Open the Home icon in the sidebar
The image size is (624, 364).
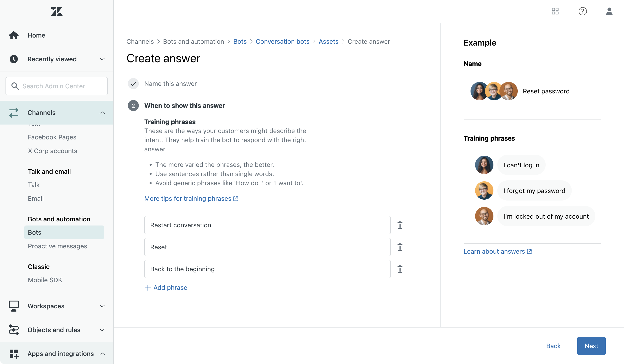pos(14,35)
